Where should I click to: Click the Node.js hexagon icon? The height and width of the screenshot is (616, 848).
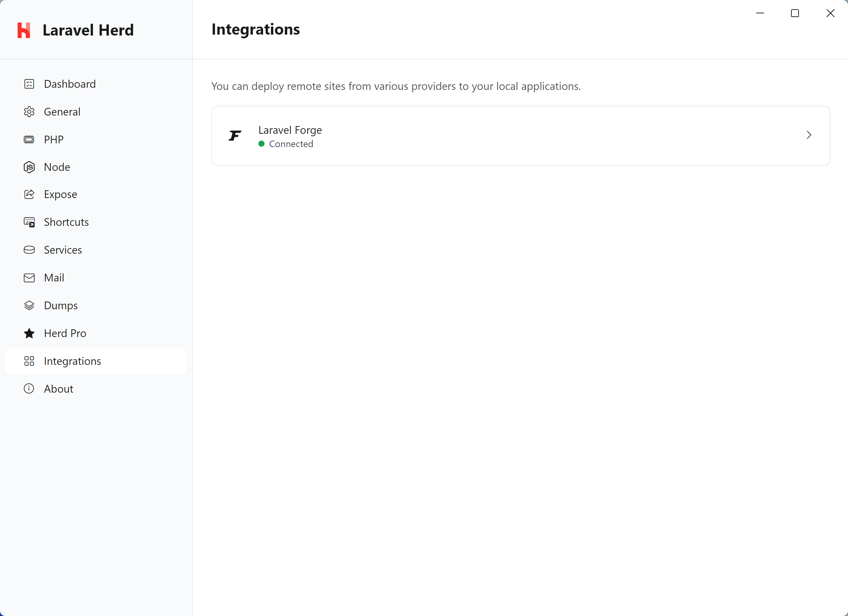tap(29, 167)
